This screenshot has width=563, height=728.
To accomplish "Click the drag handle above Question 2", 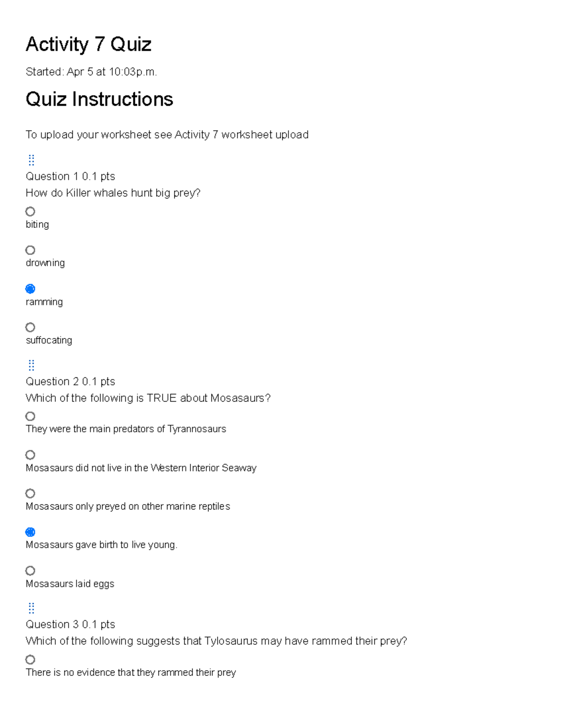I will (x=31, y=365).
